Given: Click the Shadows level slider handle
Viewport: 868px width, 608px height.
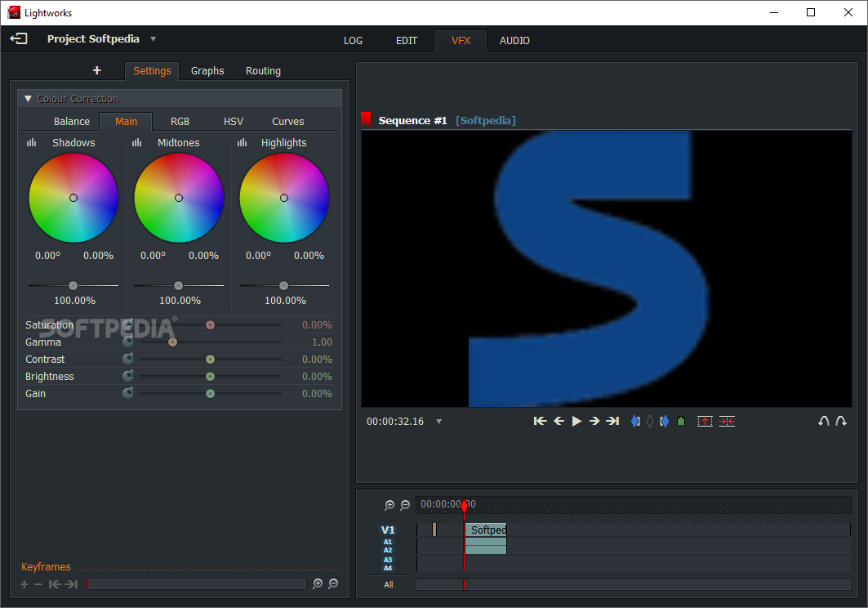Looking at the screenshot, I should click(73, 285).
